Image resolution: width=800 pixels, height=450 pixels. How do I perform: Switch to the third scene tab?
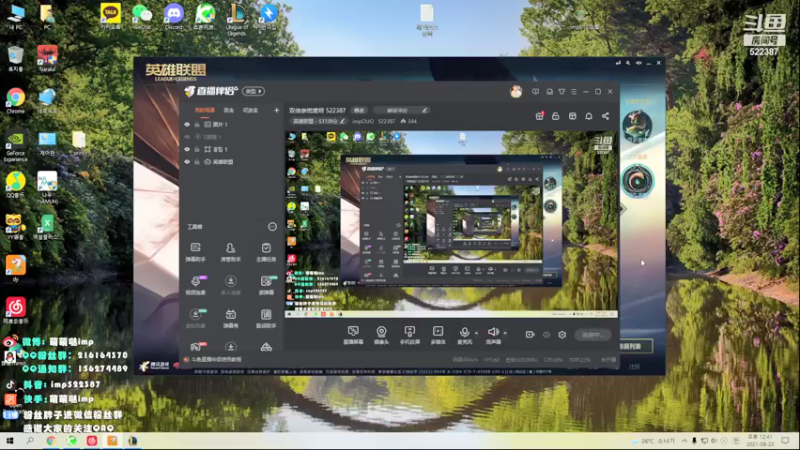coord(250,110)
